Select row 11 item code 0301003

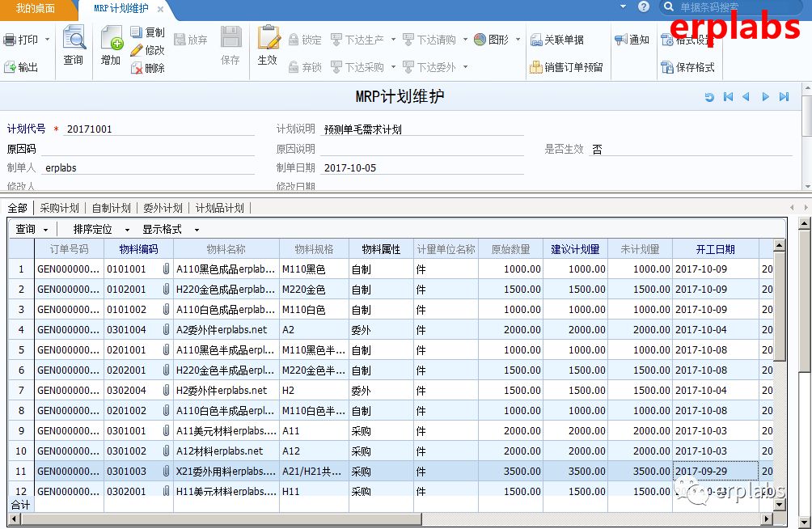point(126,472)
